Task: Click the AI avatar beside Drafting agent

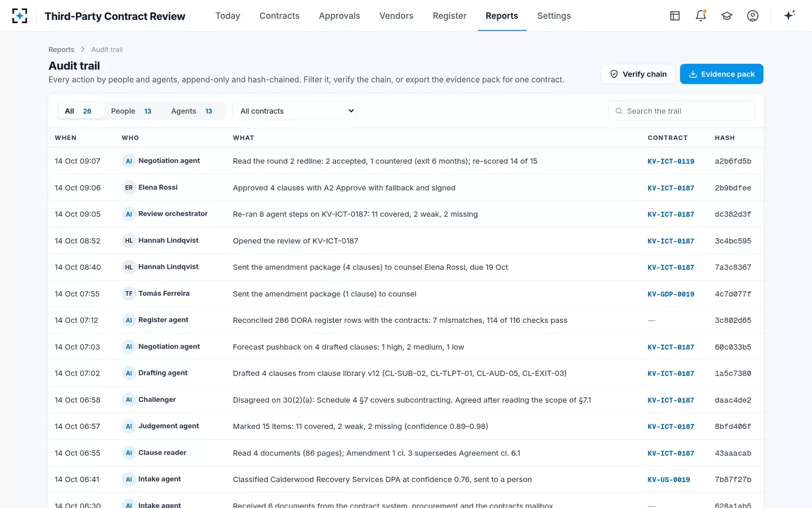Action: (x=129, y=373)
